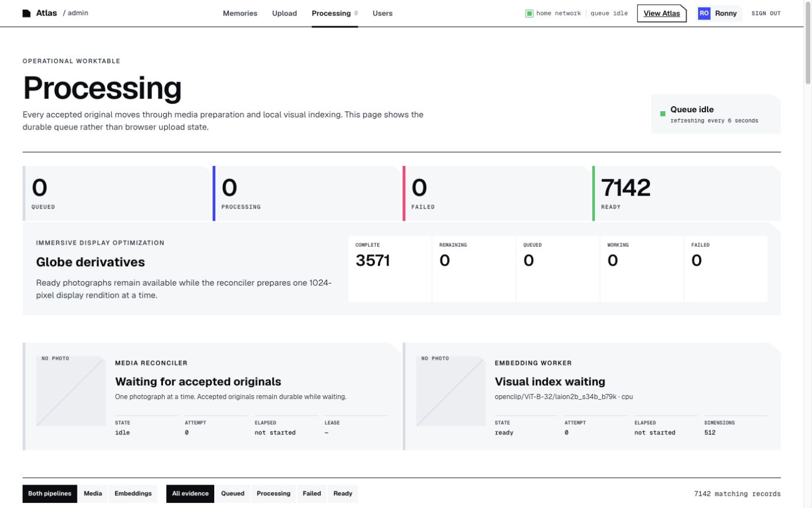
Task: Click the 'Waiting for accepted originals' heading
Action: click(x=198, y=381)
